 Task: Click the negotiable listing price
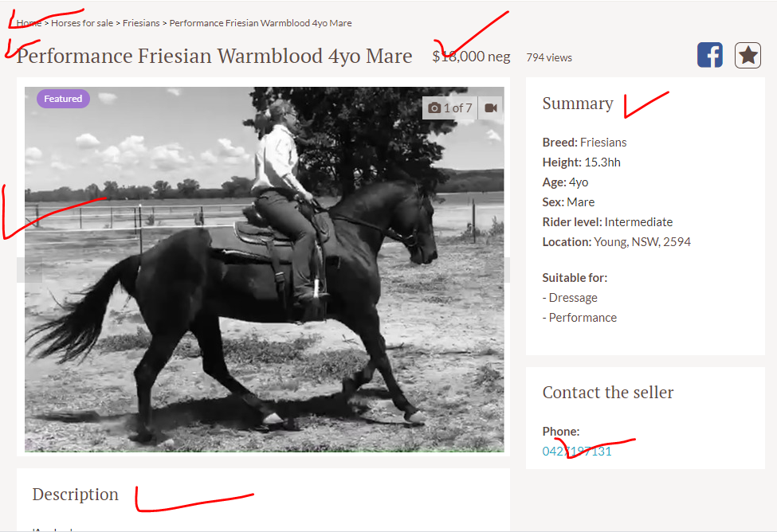click(x=471, y=57)
